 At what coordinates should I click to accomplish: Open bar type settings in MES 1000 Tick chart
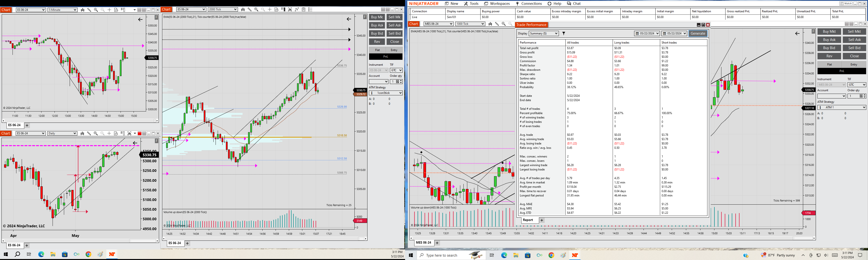coord(490,24)
